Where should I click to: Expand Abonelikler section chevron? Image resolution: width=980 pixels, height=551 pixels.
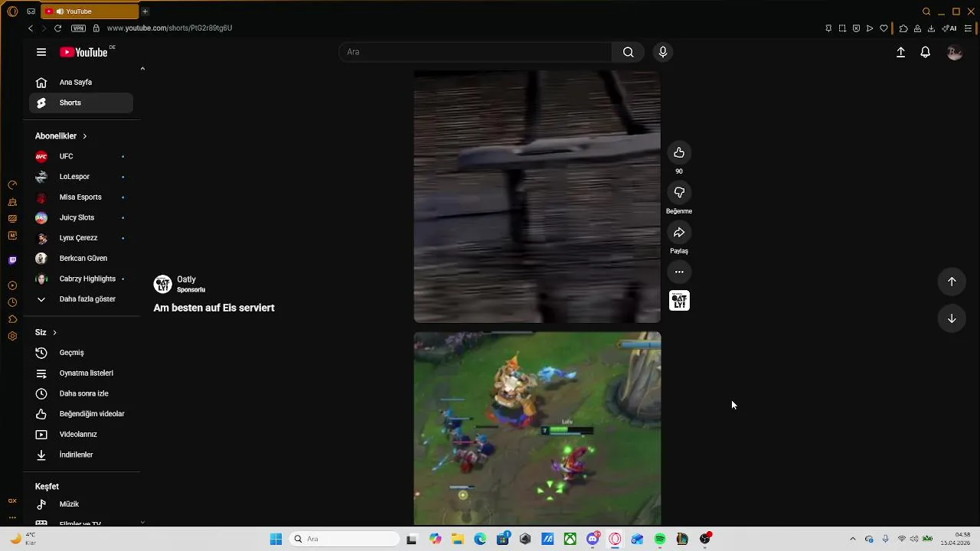click(x=84, y=136)
